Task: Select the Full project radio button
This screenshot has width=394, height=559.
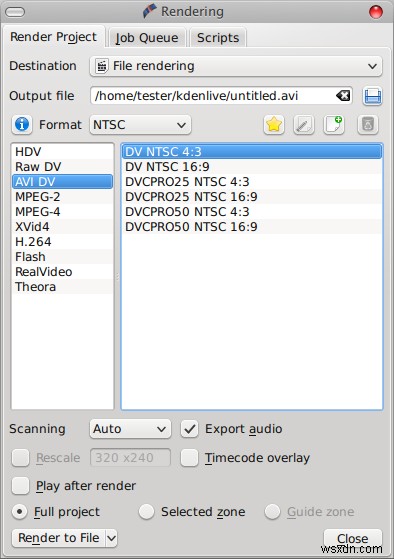Action: click(19, 512)
